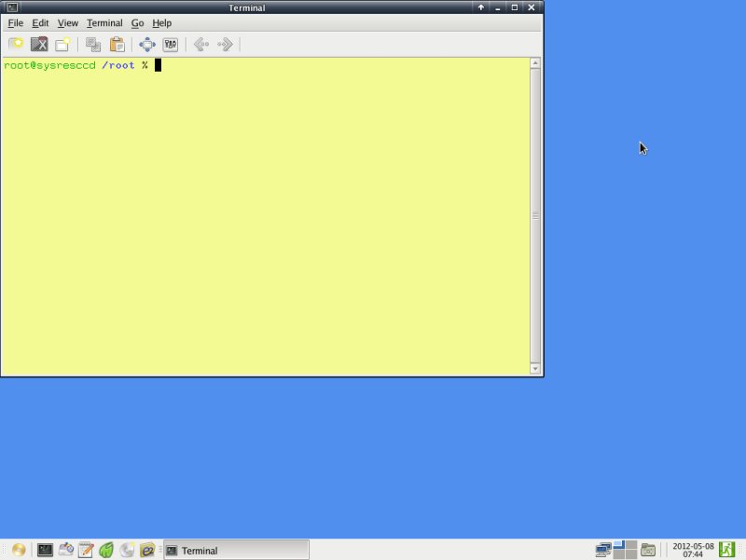The image size is (746, 560).
Task: Click the scrollbar down arrow
Action: [x=535, y=368]
